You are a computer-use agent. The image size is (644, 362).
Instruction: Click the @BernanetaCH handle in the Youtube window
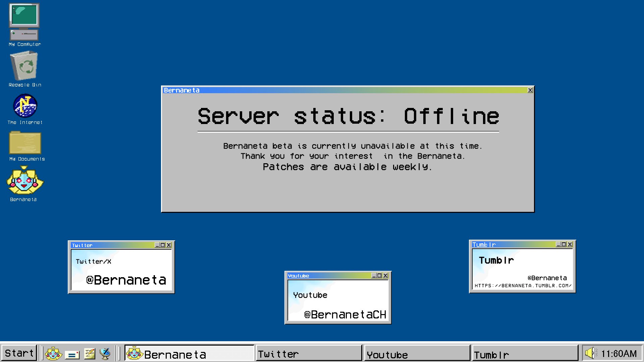[x=345, y=314]
